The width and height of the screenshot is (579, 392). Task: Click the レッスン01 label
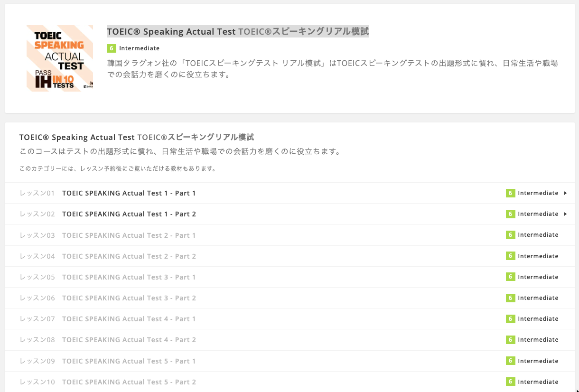coord(37,193)
